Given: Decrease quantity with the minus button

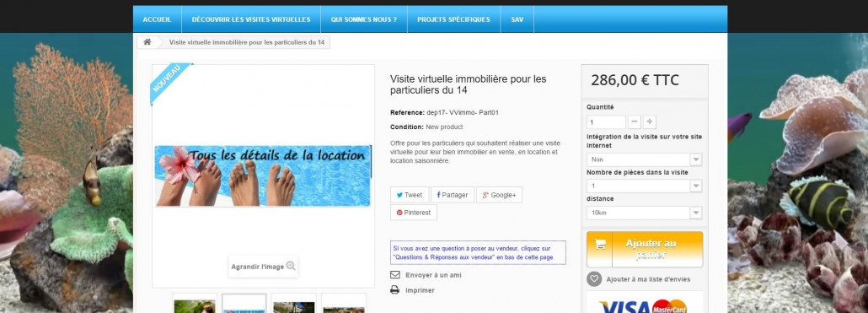Looking at the screenshot, I should pos(635,121).
